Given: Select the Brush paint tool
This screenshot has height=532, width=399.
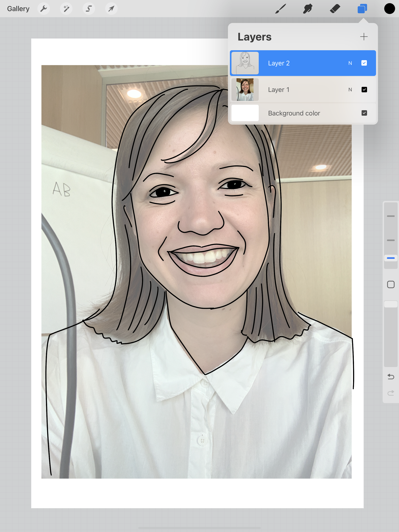Looking at the screenshot, I should 280,9.
